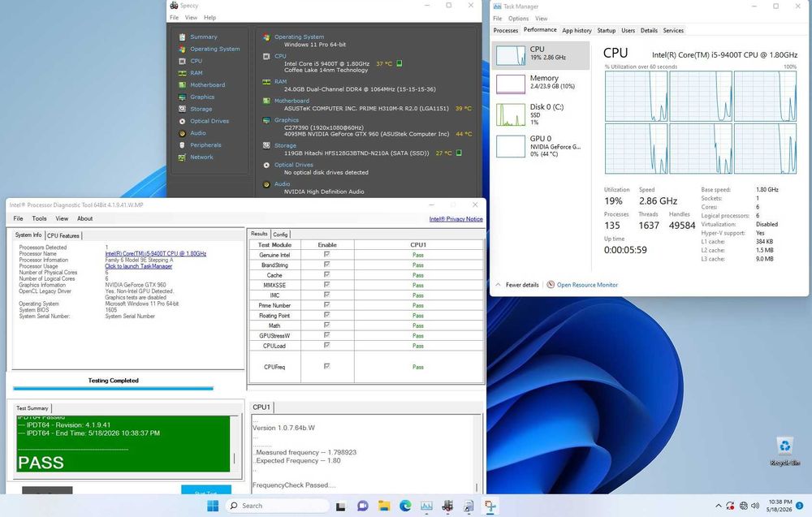Image resolution: width=812 pixels, height=517 pixels.
Task: Show hidden icons in the system tray
Action: click(x=719, y=506)
